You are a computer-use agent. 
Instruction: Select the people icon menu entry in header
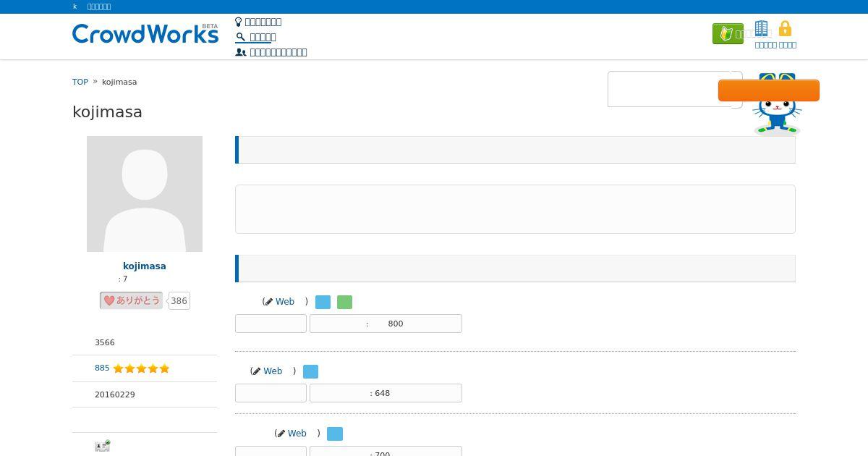(x=271, y=52)
